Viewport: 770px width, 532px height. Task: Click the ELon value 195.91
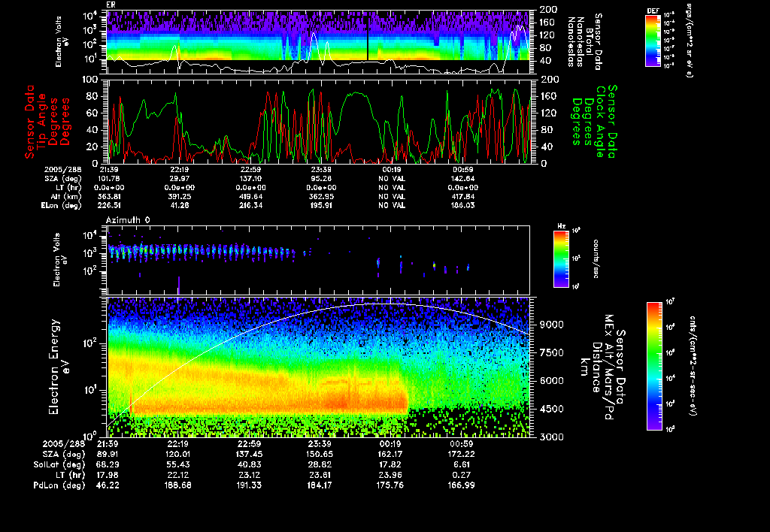320,205
